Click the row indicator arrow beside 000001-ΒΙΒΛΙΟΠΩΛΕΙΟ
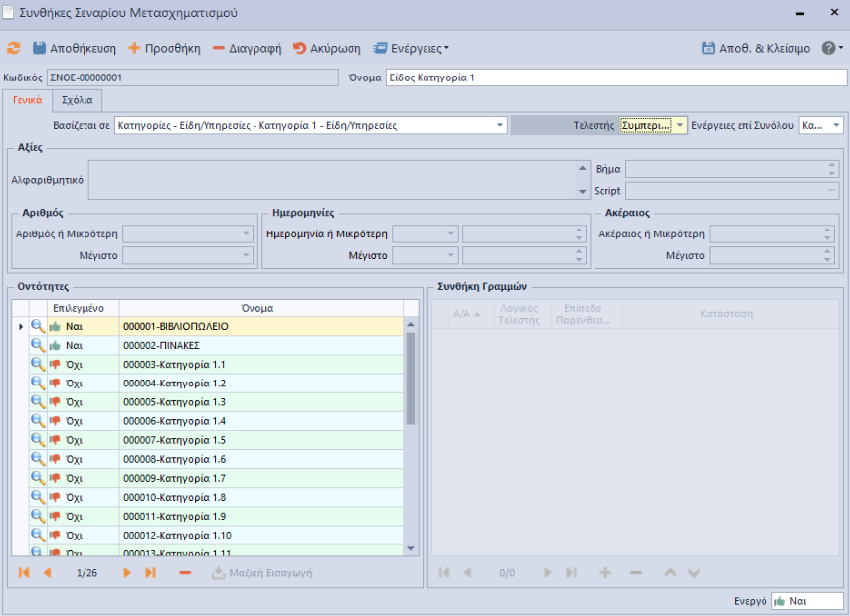 pos(21,326)
